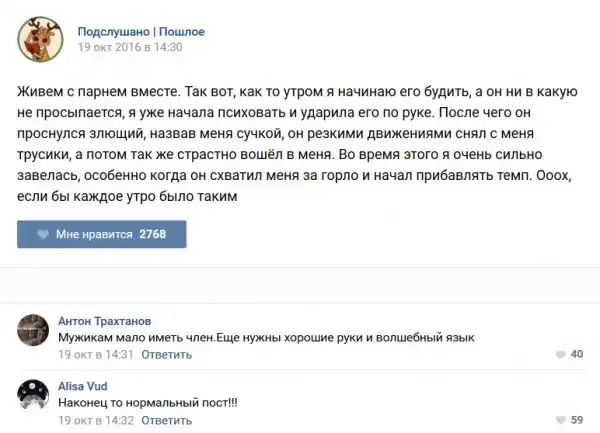Open Антон Трахтанов's profile avatar
This screenshot has width=600, height=433.
34,332
